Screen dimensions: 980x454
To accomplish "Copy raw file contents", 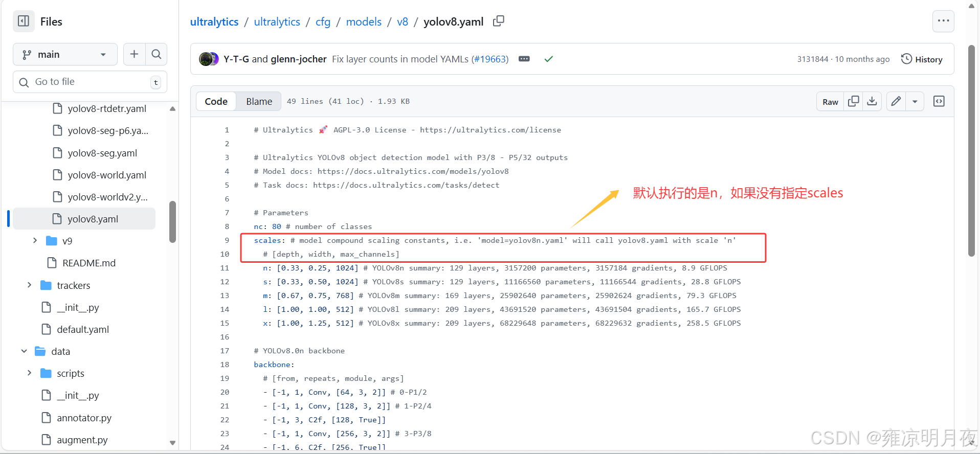I will pyautogui.click(x=853, y=101).
